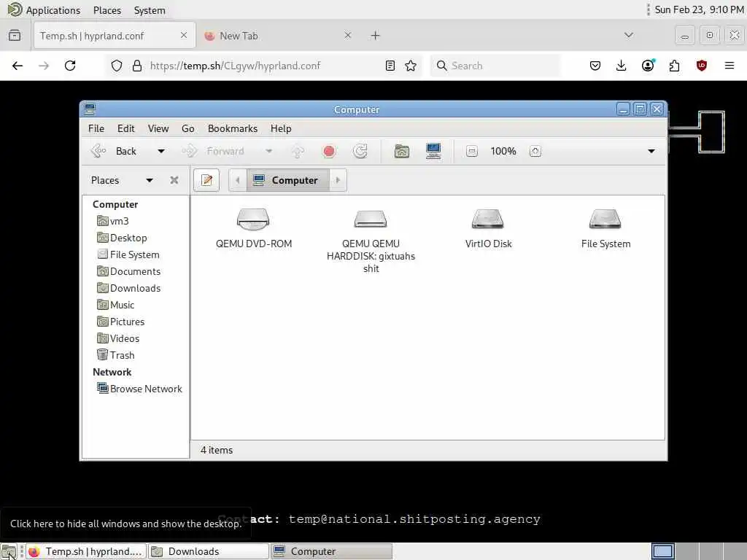This screenshot has width=747, height=560.
Task: Click Firefox back arrow button
Action: point(18,66)
